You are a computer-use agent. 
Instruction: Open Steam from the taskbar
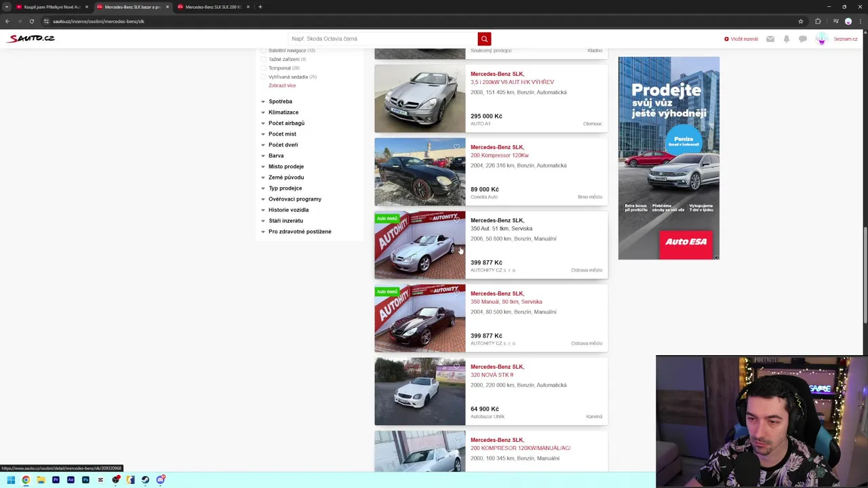point(145,480)
